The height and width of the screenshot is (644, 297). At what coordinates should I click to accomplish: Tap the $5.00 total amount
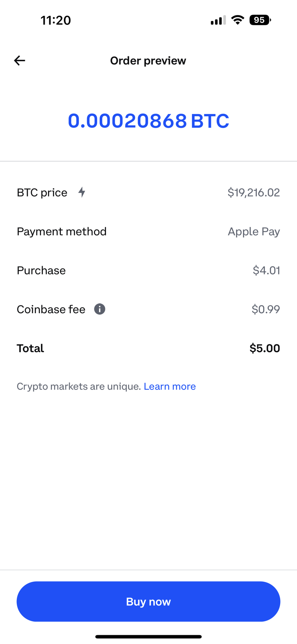click(x=265, y=348)
